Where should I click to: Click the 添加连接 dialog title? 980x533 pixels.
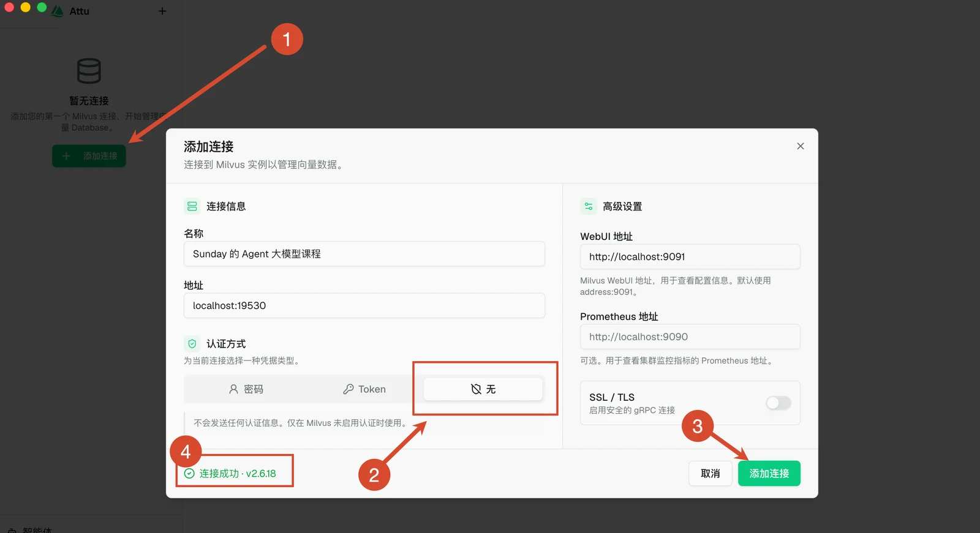[x=209, y=147]
